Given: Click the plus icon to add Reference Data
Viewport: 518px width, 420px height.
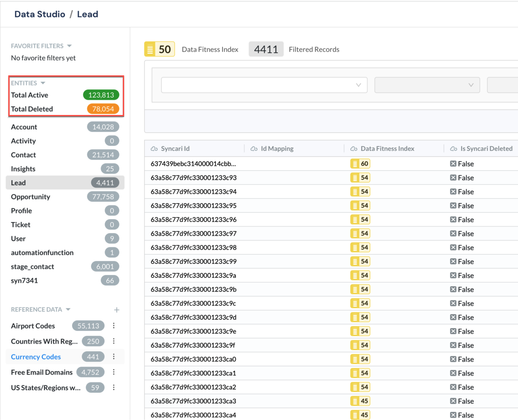Looking at the screenshot, I should [117, 310].
